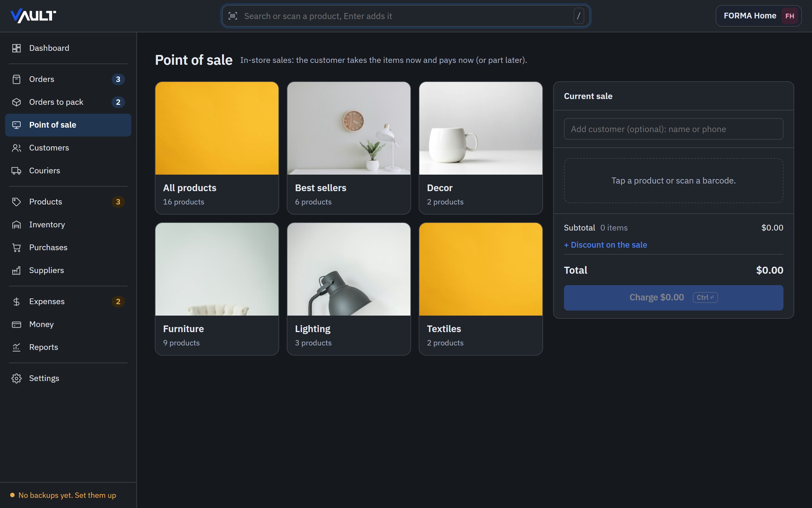Click the slash shortcut key hint
Image resolution: width=812 pixels, height=508 pixels.
click(x=579, y=16)
